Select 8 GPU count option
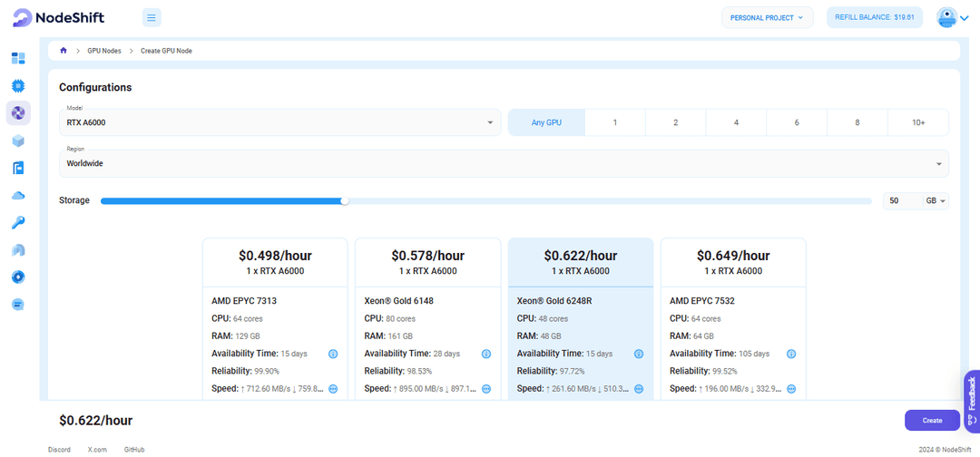Viewport: 980px width, 457px height. 857,123
